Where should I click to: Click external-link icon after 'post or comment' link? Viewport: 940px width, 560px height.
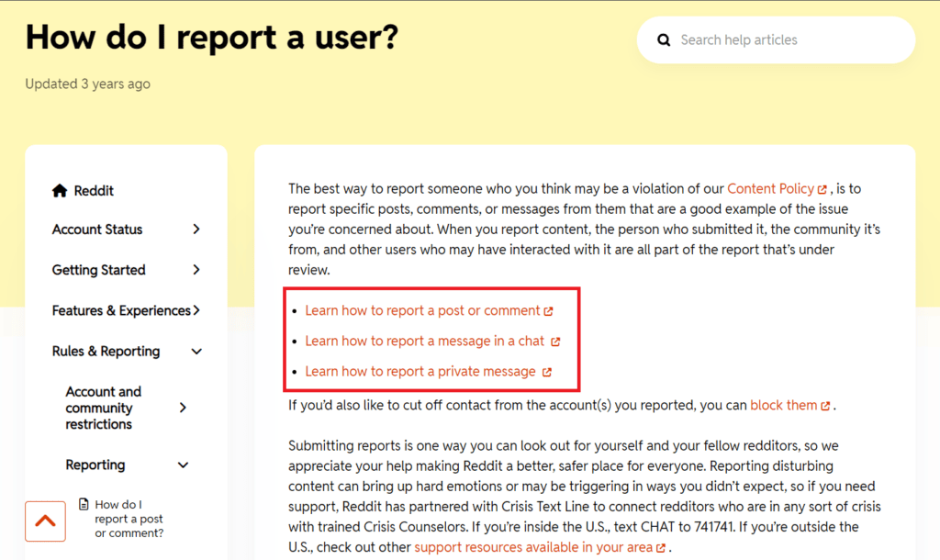(549, 311)
